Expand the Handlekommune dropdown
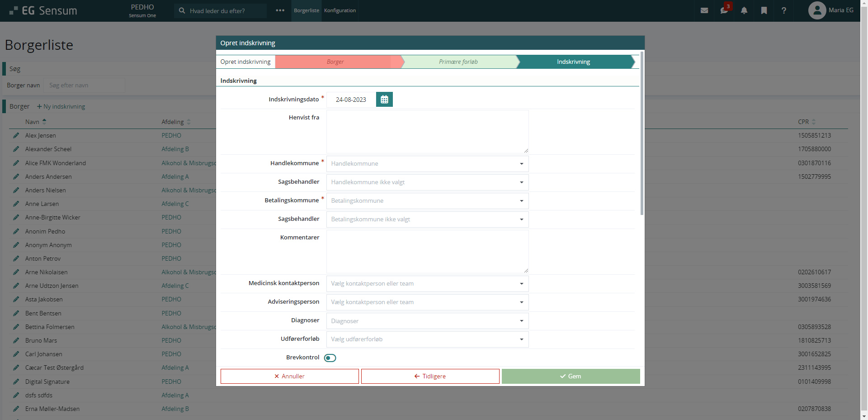Viewport: 868px width, 420px height. pyautogui.click(x=427, y=164)
